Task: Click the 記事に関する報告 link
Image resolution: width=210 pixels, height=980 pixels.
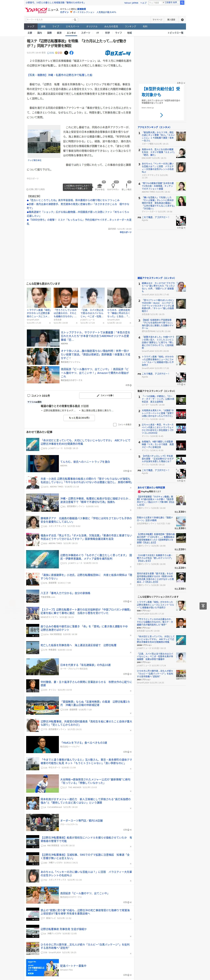Action: [x=36, y=189]
